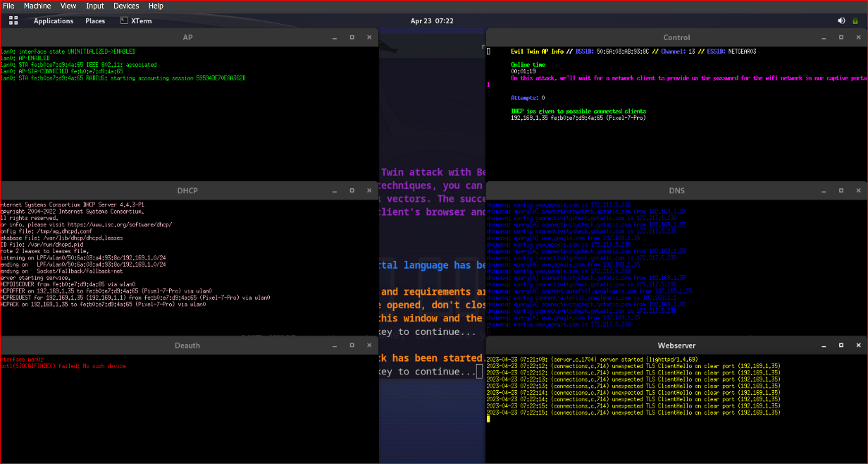868x464 pixels.
Task: Click the volume speaker icon in top bar
Action: click(841, 20)
